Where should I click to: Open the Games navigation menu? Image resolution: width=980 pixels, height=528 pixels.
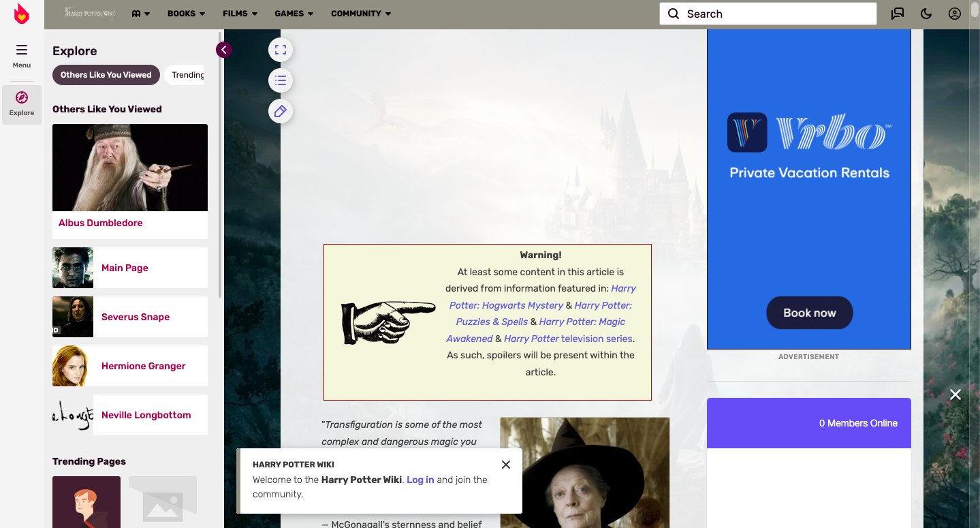294,14
